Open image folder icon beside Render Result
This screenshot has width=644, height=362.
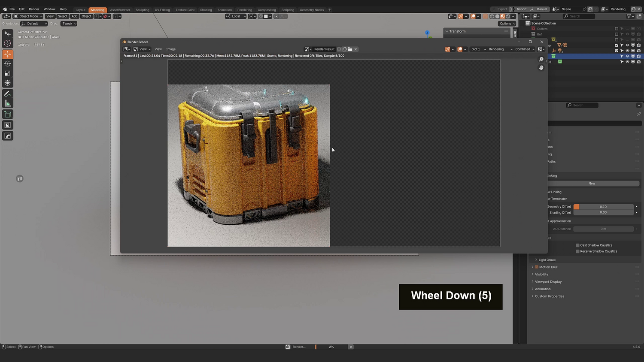pos(350,49)
